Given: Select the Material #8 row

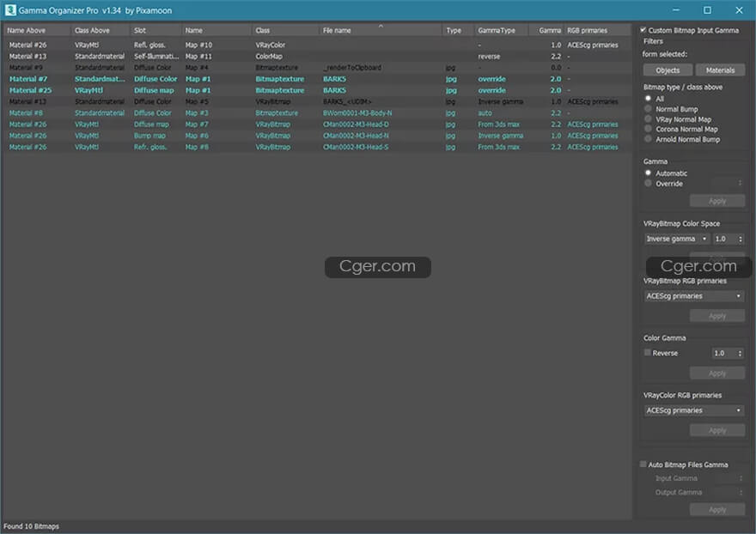Looking at the screenshot, I should [318, 112].
